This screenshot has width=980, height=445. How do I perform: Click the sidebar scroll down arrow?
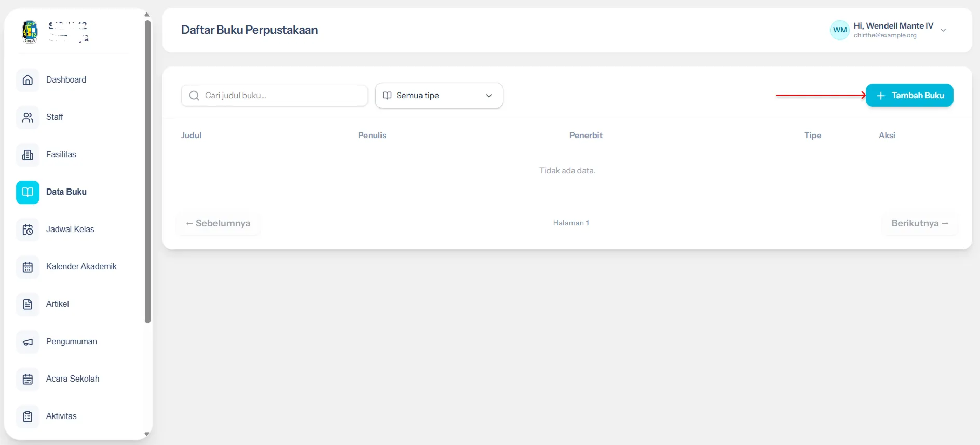click(x=147, y=434)
